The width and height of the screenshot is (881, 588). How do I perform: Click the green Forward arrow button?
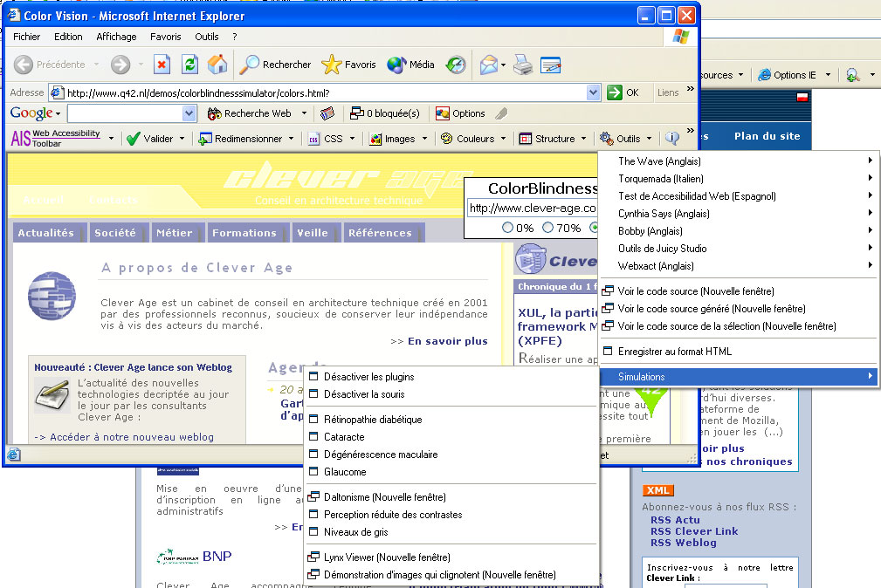(120, 65)
